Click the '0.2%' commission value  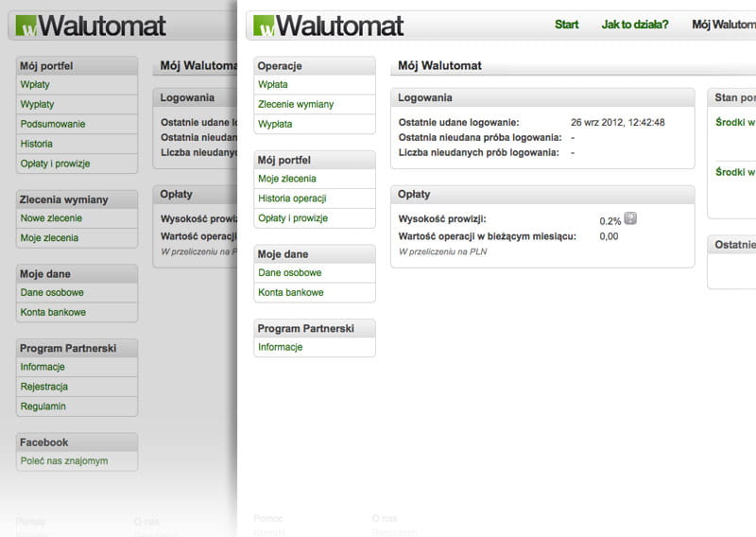tap(610, 221)
